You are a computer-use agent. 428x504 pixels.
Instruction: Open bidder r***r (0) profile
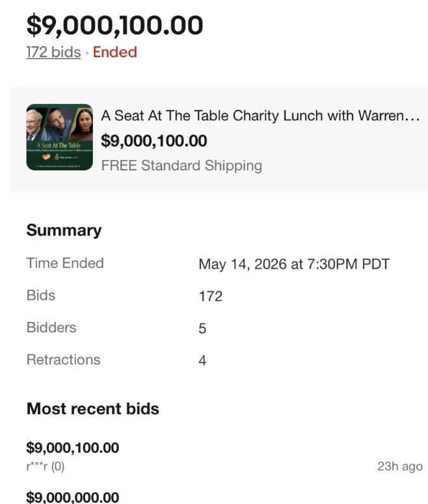(x=46, y=466)
